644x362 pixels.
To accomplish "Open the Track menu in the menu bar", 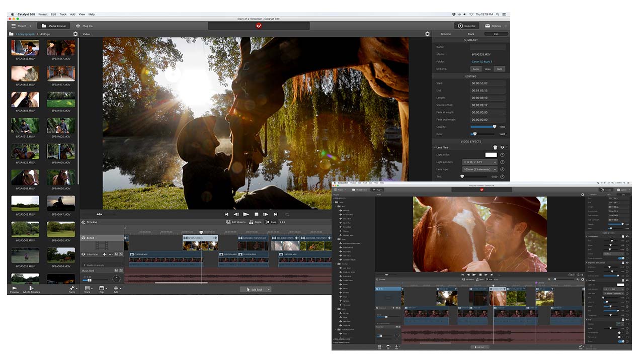I will point(63,14).
